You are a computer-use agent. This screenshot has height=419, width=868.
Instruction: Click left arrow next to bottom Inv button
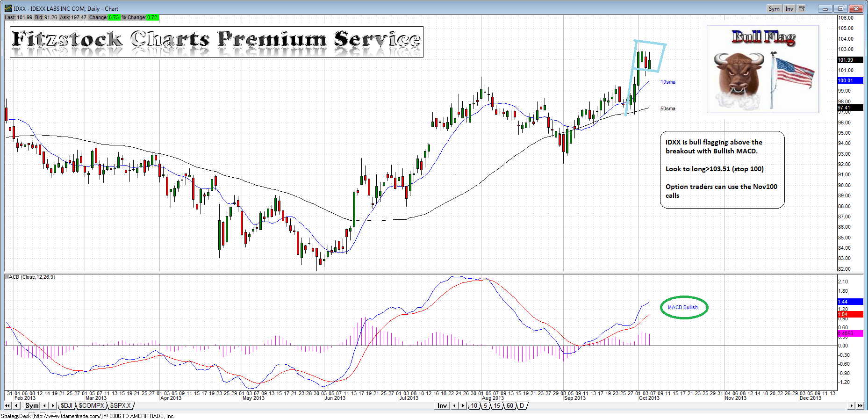click(x=455, y=405)
